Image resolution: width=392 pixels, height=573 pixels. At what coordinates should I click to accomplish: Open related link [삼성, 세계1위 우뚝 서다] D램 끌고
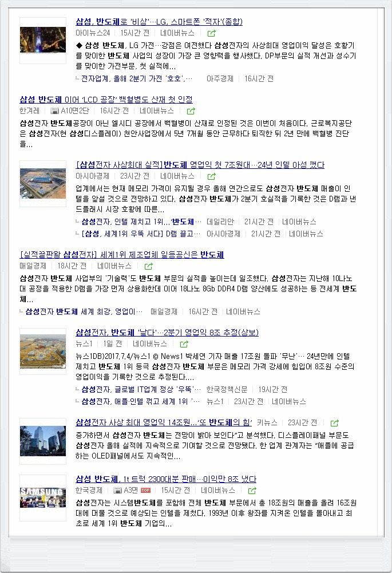[x=141, y=234]
